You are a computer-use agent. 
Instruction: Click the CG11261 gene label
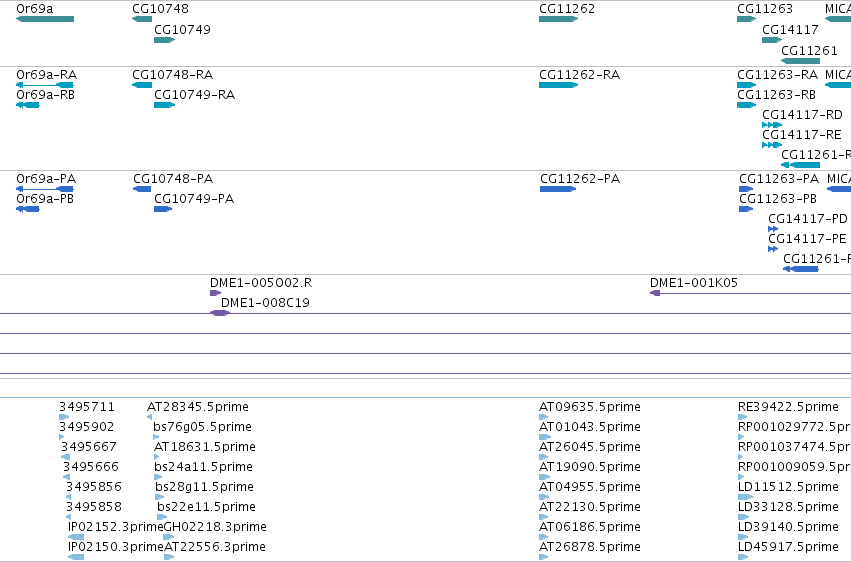(x=809, y=50)
